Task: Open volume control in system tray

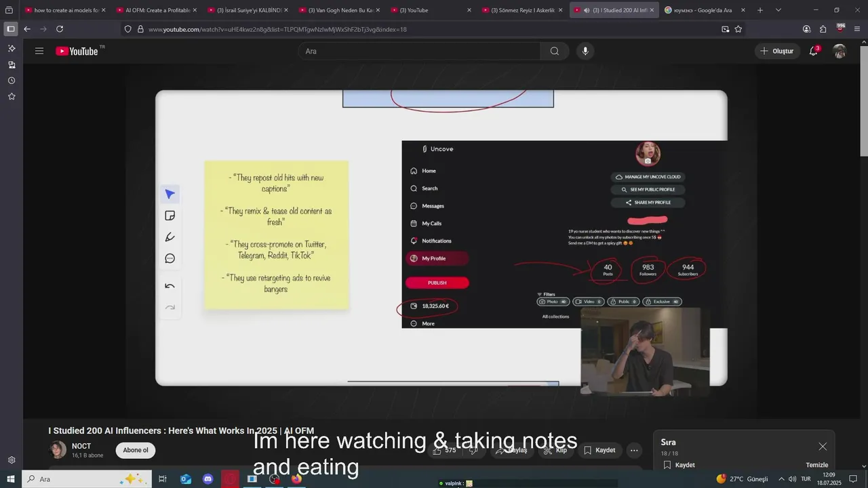Action: 792,479
